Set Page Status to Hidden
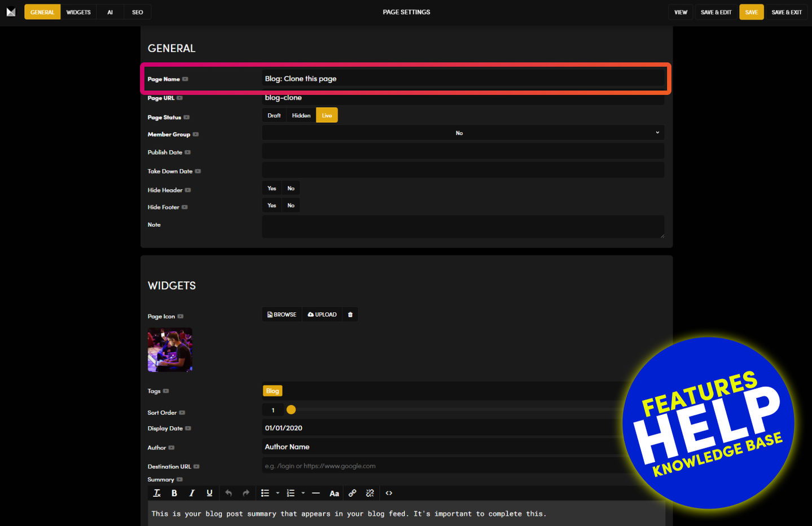 (301, 116)
